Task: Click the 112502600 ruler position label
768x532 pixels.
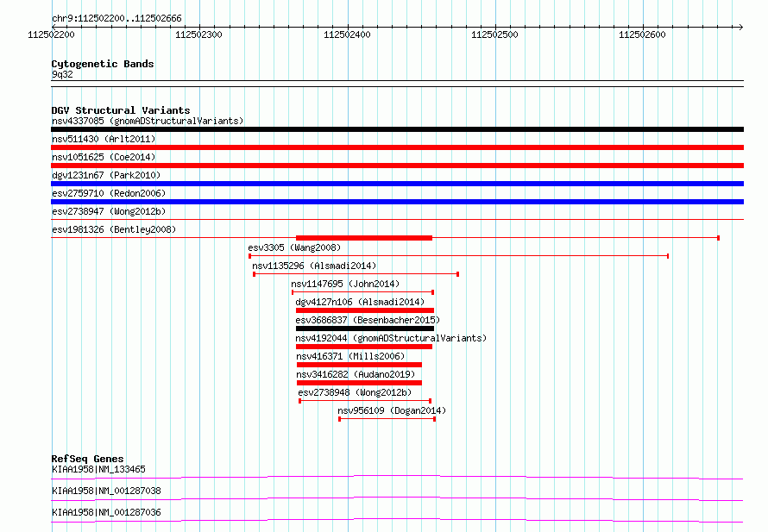Action: [642, 34]
